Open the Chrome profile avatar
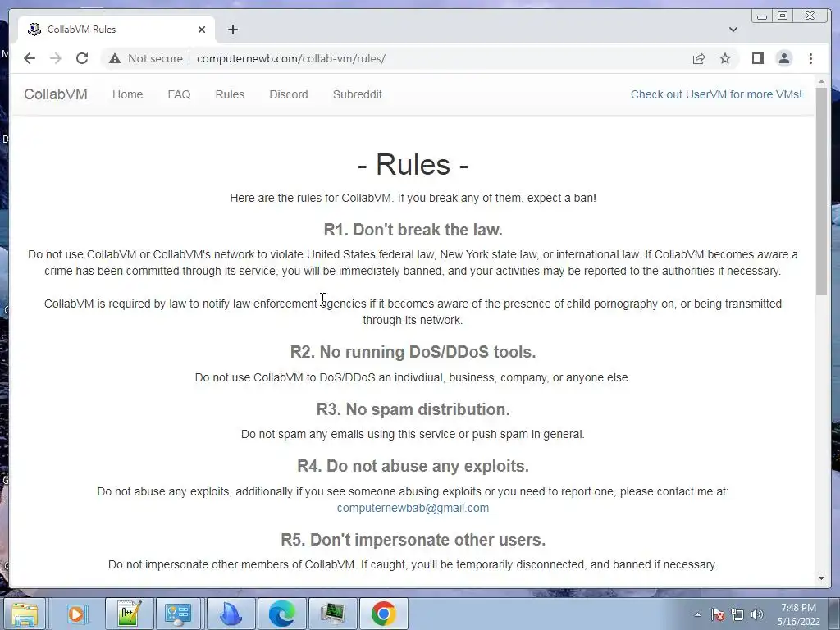 tap(783, 58)
